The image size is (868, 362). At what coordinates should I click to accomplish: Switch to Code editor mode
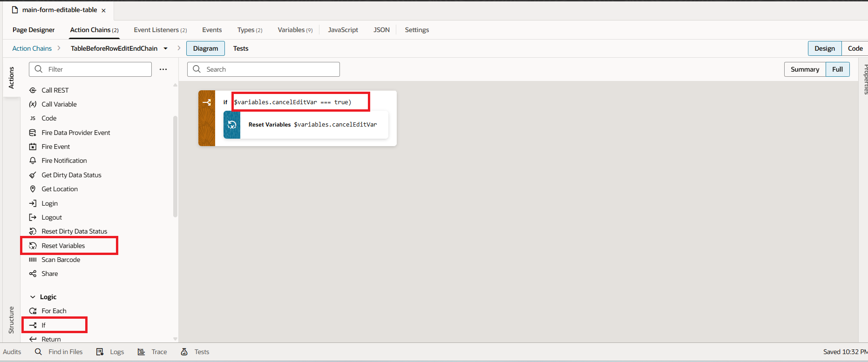pyautogui.click(x=855, y=48)
